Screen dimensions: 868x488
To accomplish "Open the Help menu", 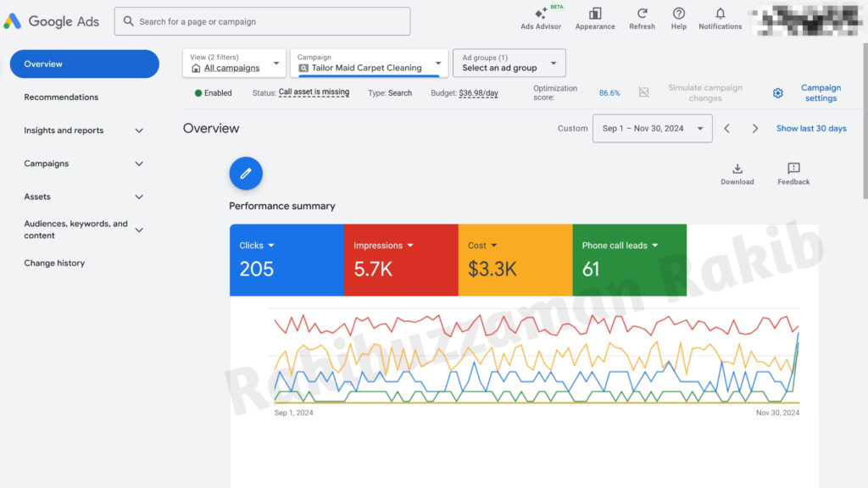I will point(678,19).
